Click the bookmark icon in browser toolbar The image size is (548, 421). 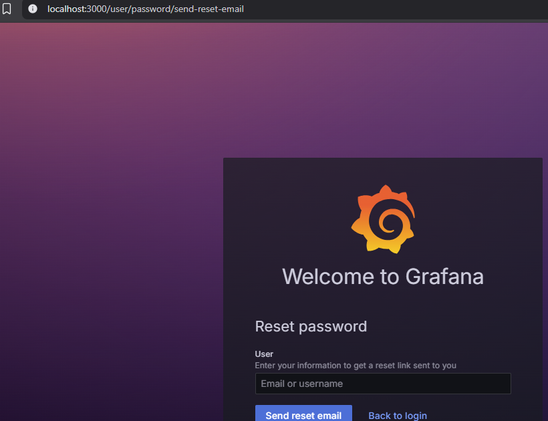coord(7,9)
